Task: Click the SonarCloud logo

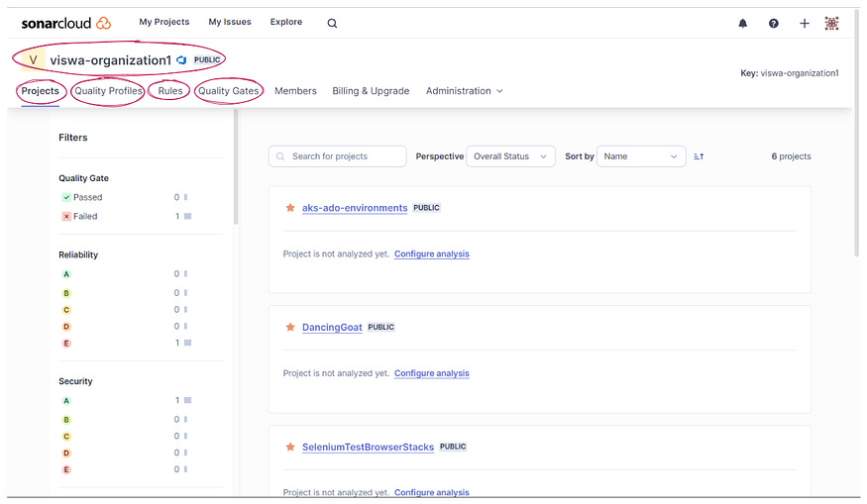Action: click(x=65, y=23)
